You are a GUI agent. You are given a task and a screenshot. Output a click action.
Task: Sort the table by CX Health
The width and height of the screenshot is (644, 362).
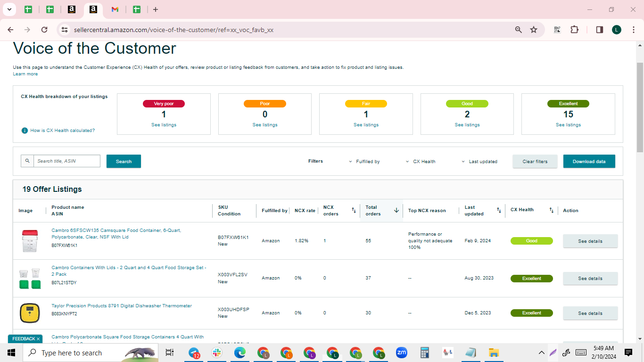(x=552, y=210)
